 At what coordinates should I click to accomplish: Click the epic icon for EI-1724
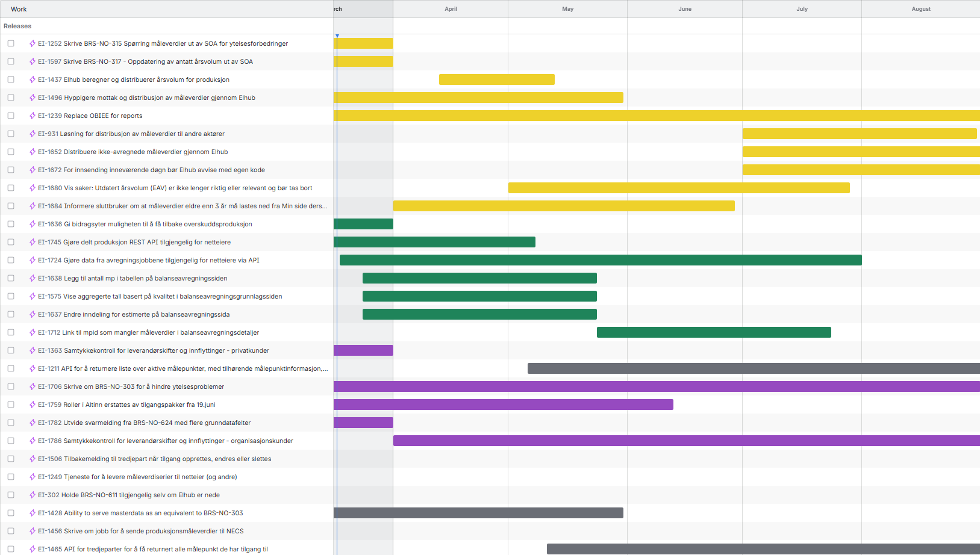tap(33, 260)
